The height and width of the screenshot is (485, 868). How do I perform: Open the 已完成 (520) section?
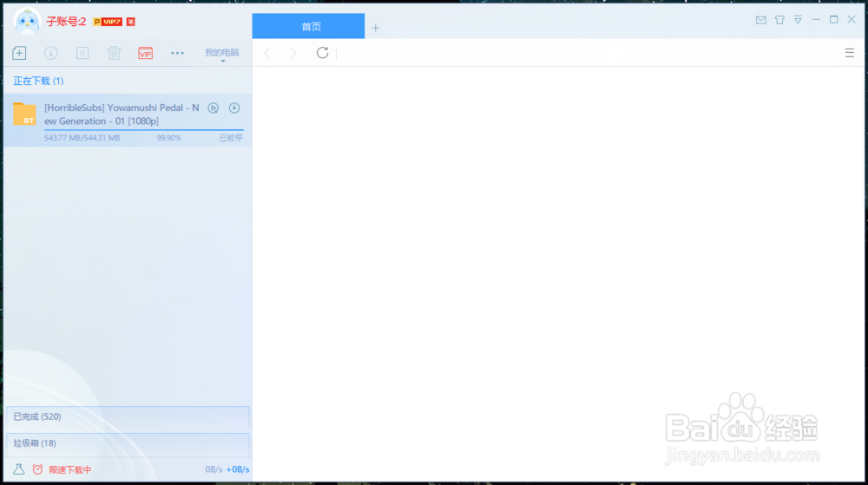click(x=128, y=417)
